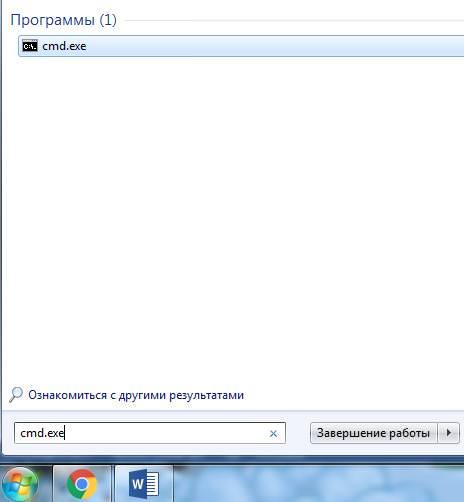Click the magnifier icon near other results
464x502 pixels.
coord(16,395)
